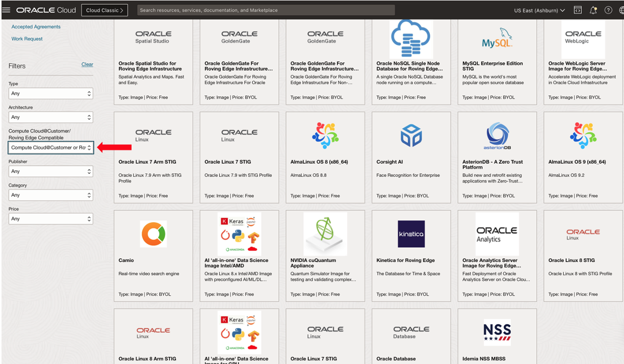This screenshot has width=624, height=364.
Task: Open the Cloud Classic menu
Action: click(x=104, y=10)
